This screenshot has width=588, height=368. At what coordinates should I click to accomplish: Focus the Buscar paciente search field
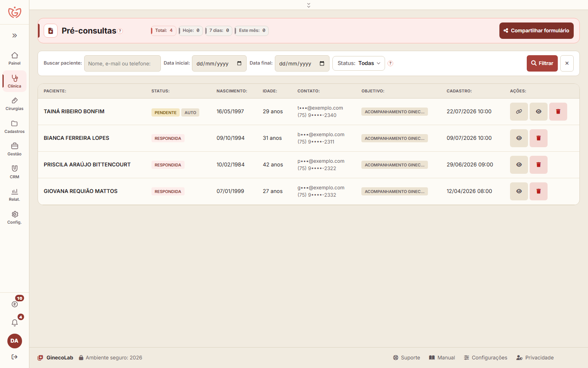click(x=122, y=63)
